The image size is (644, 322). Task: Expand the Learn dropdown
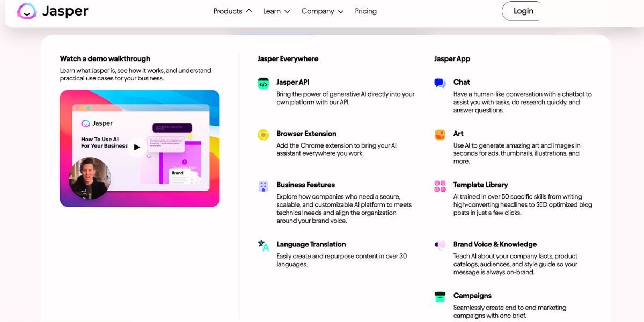276,11
